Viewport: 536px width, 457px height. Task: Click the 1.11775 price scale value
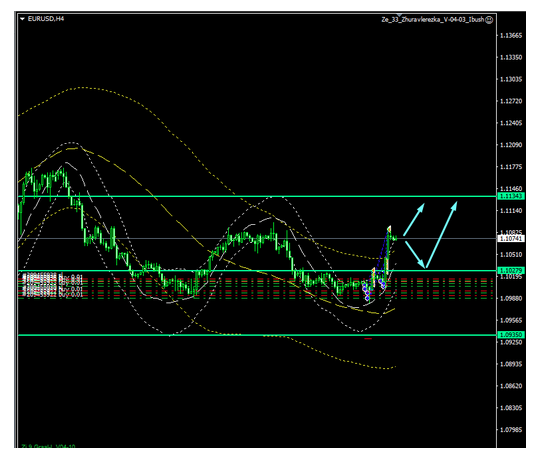tap(511, 167)
